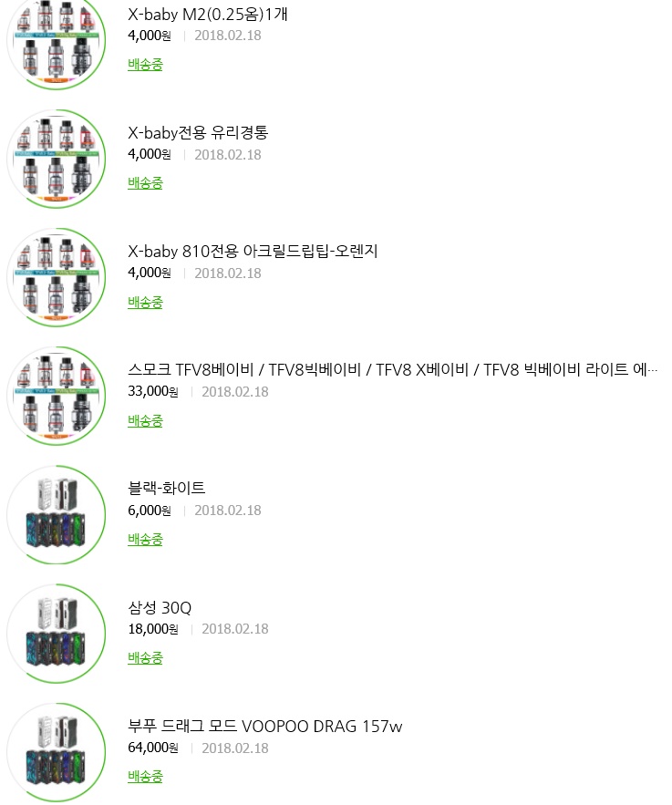The width and height of the screenshot is (672, 805).
Task: Click the 블랙-화이트 item thumbnail
Action: pyautogui.click(x=57, y=515)
